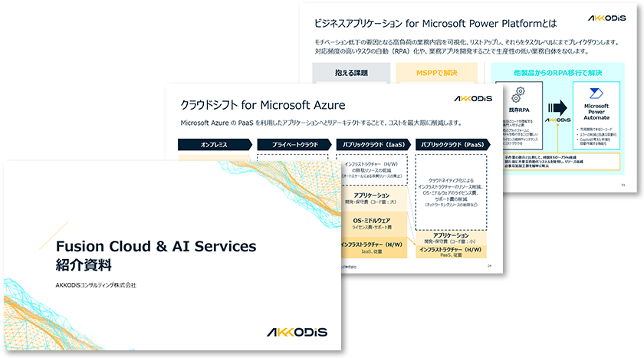This screenshot has height=358, width=644.
Task: Click the Microsoft Azure の PaaS description sentence
Action: coord(321,123)
